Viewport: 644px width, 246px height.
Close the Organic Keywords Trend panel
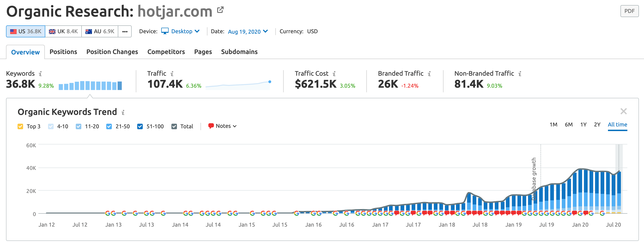pyautogui.click(x=623, y=111)
